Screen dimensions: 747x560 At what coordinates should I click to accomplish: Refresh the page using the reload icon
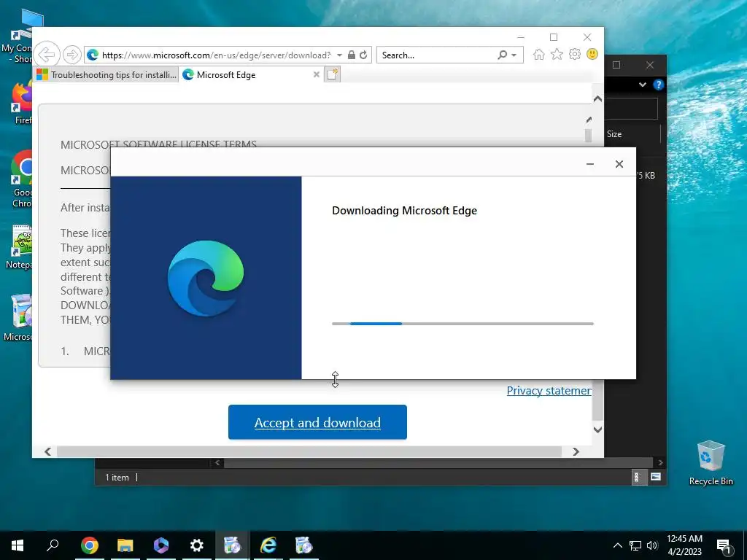click(x=363, y=55)
